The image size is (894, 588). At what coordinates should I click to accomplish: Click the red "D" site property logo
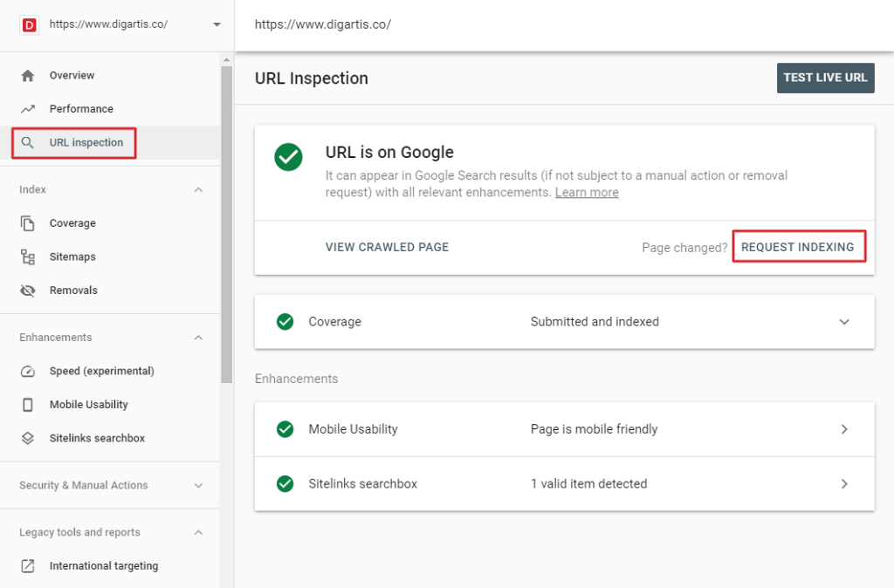click(27, 25)
